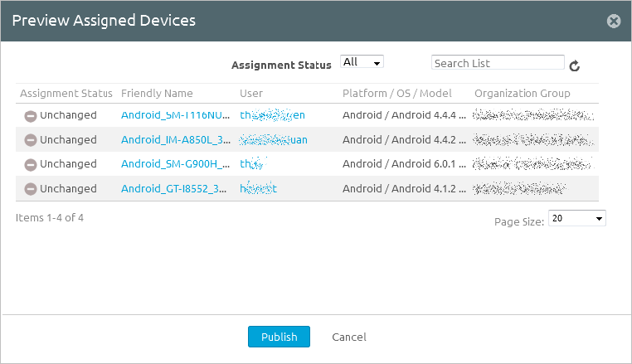Image resolution: width=632 pixels, height=364 pixels.
Task: Sort by User column header
Action: point(251,93)
